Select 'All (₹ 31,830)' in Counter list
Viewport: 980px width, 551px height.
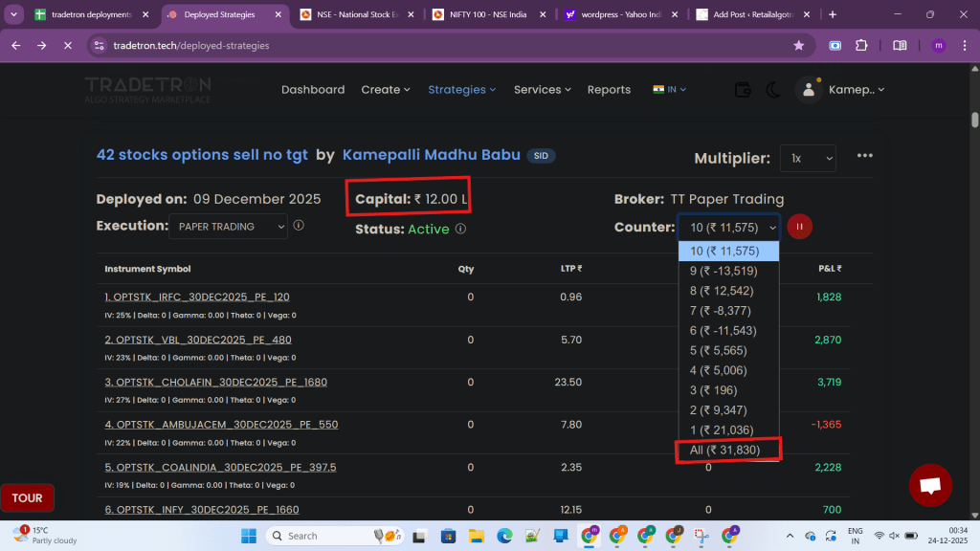(x=728, y=450)
